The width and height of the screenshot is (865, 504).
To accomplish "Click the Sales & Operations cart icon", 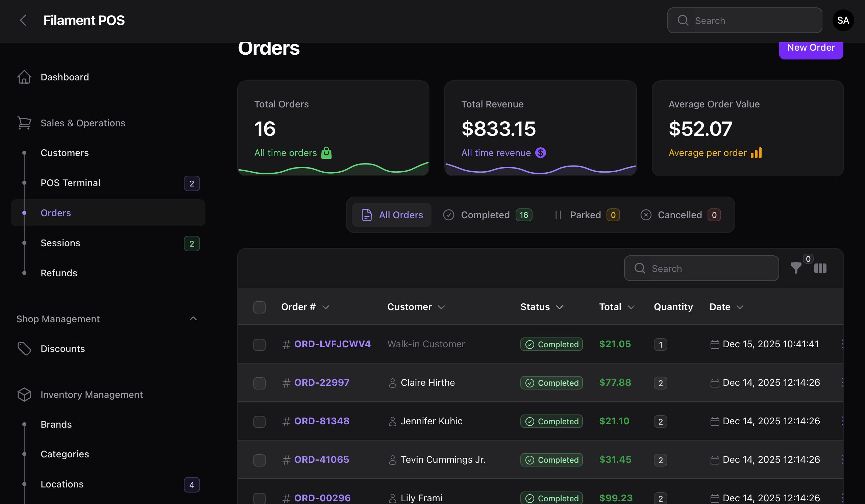I will click(x=24, y=123).
